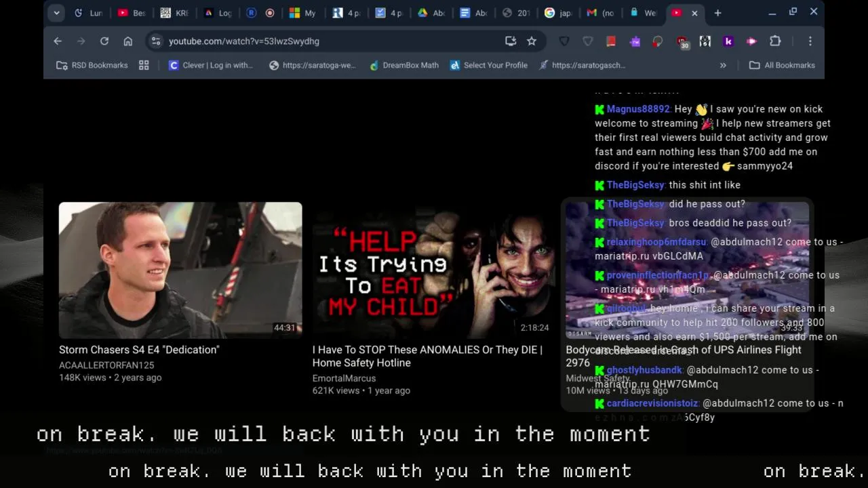Switch to the Google Docs 'Abc' tab

pyautogui.click(x=474, y=13)
